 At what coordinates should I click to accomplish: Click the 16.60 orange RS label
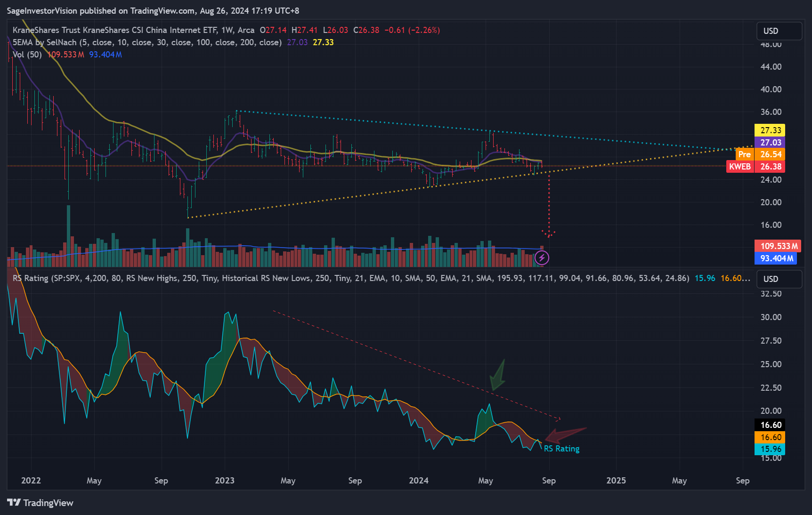pos(770,437)
